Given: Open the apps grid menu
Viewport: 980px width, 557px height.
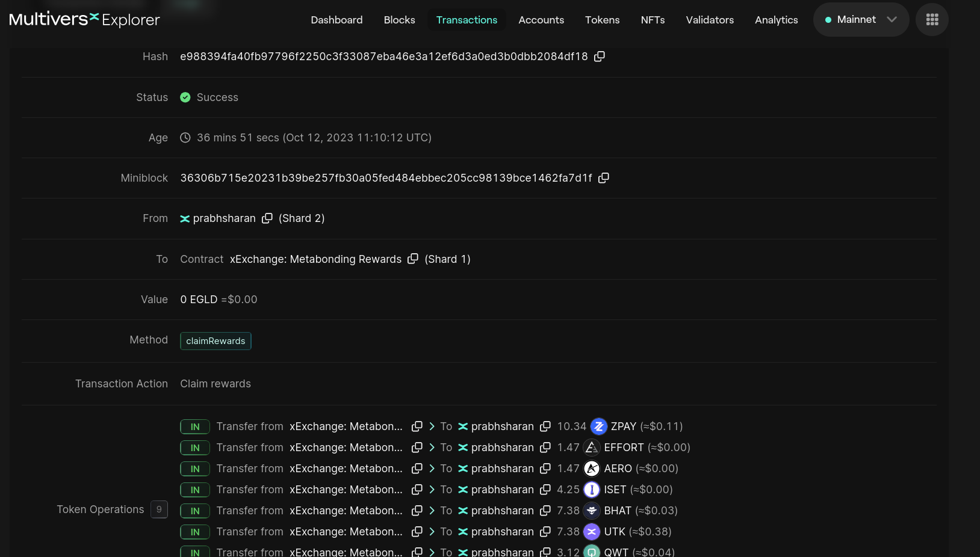Looking at the screenshot, I should click(932, 20).
